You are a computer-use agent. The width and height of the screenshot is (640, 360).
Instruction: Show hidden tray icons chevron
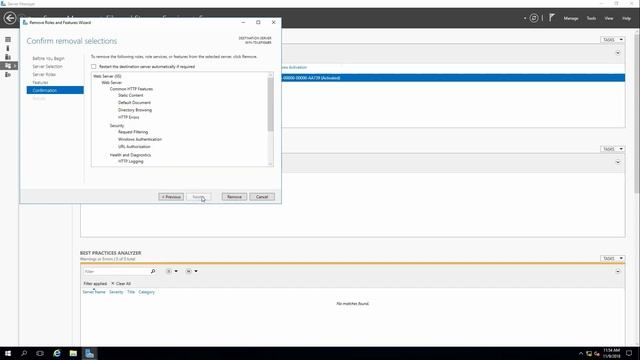(x=581, y=353)
